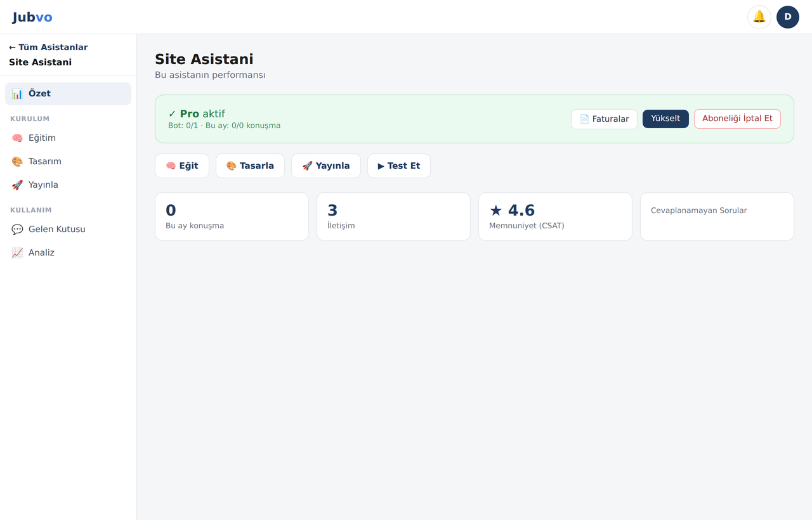Click the speech bubble inbox icon
Viewport: 812px width, 520px height.
pyautogui.click(x=17, y=230)
